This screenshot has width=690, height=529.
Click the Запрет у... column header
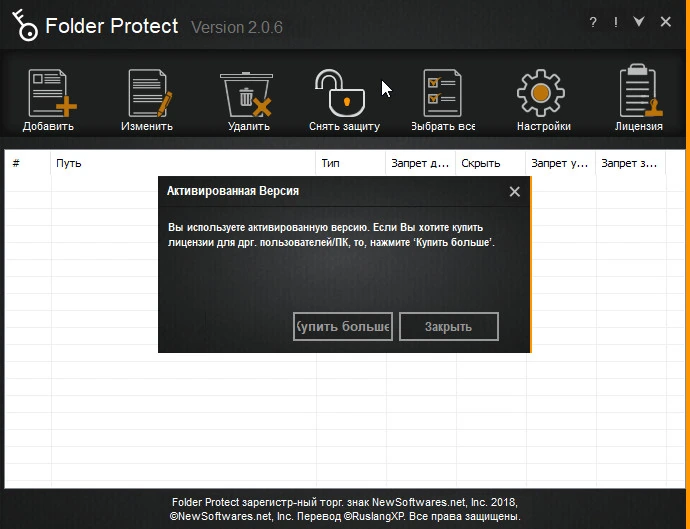[561, 163]
